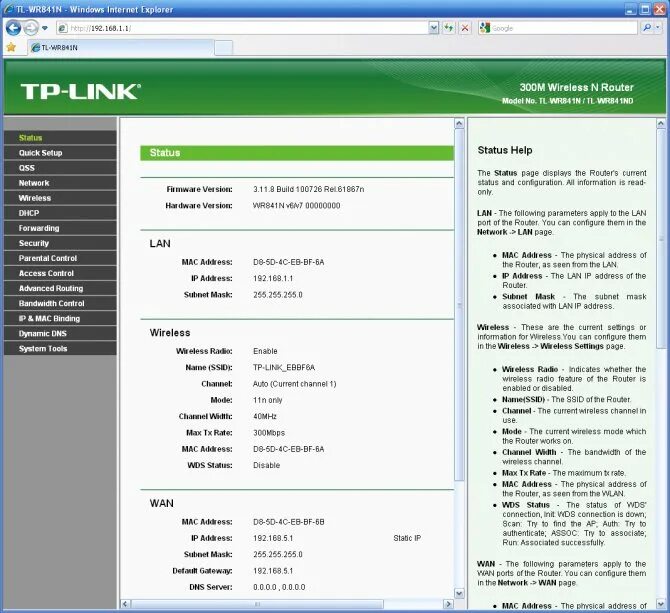Screen dimensions: 670x613
Task: Open the Advanced Routing menu item
Action: tap(60, 288)
